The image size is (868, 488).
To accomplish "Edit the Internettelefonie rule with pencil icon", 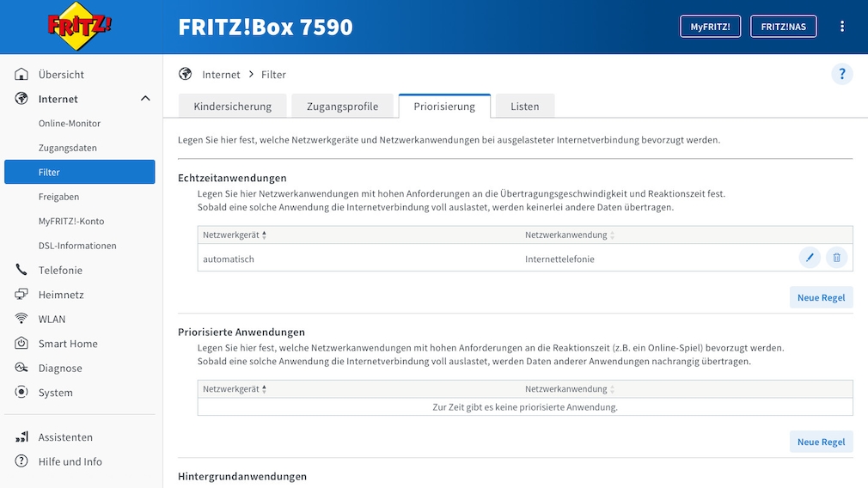I will pos(809,258).
